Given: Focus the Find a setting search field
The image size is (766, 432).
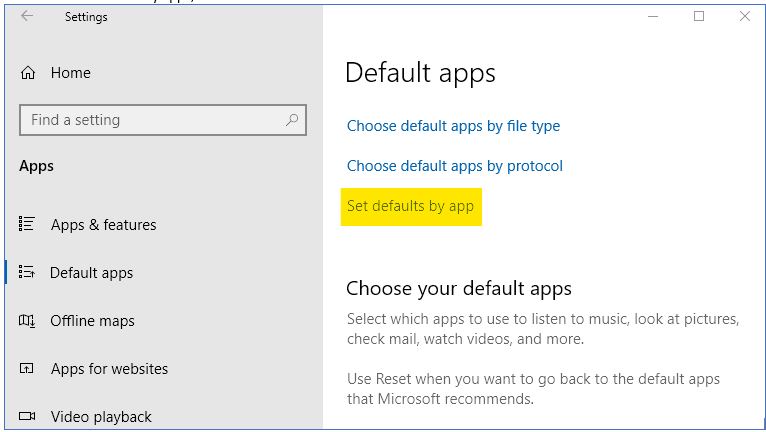Looking at the screenshot, I should [x=150, y=120].
